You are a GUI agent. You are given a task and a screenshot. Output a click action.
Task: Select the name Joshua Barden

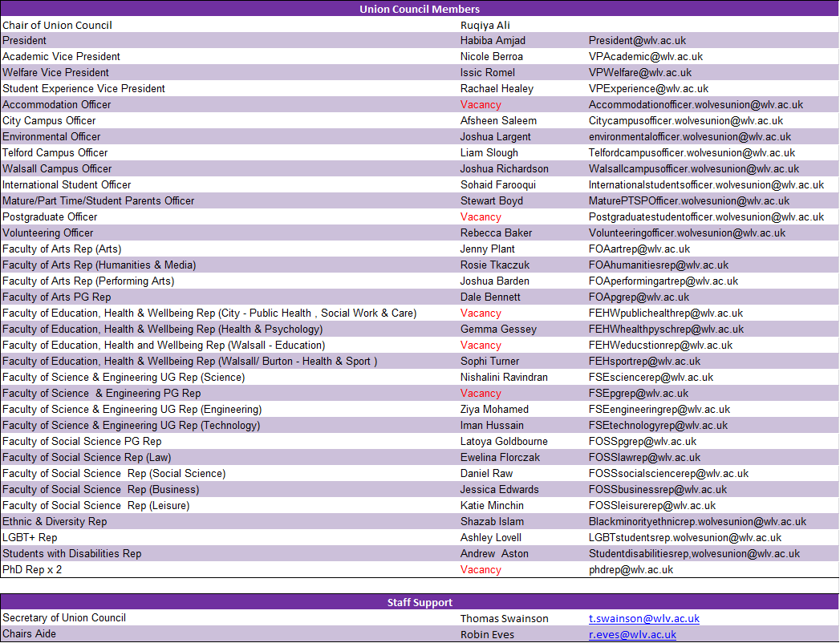[x=494, y=281]
